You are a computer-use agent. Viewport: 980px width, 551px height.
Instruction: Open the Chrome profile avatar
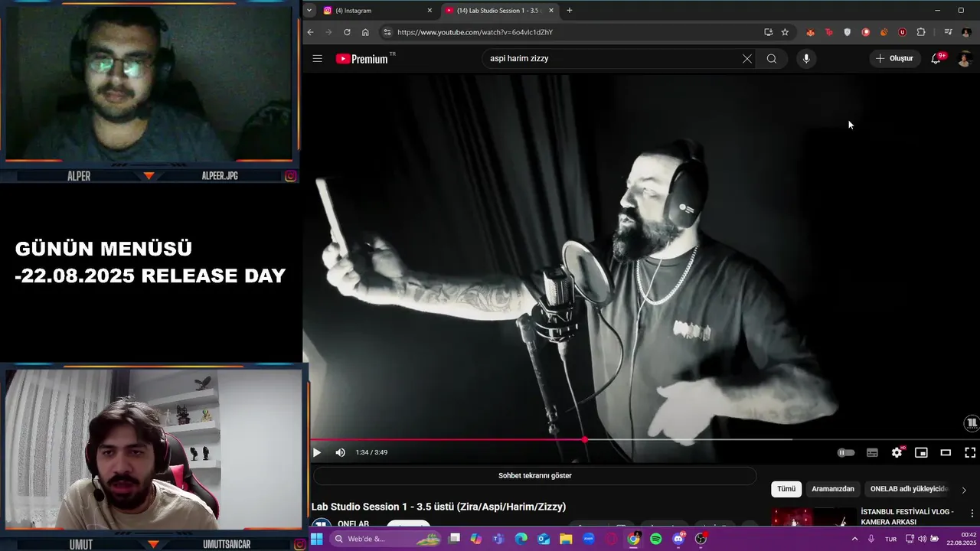[966, 32]
